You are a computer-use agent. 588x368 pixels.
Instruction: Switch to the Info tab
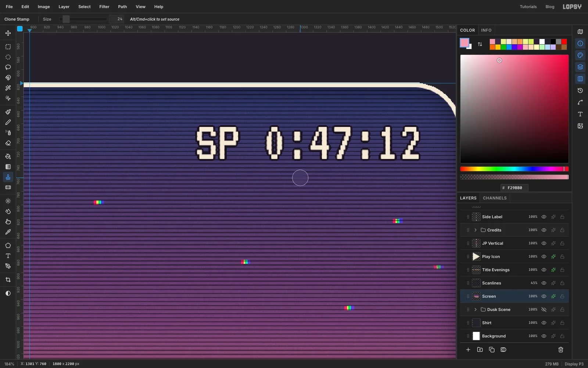click(486, 30)
